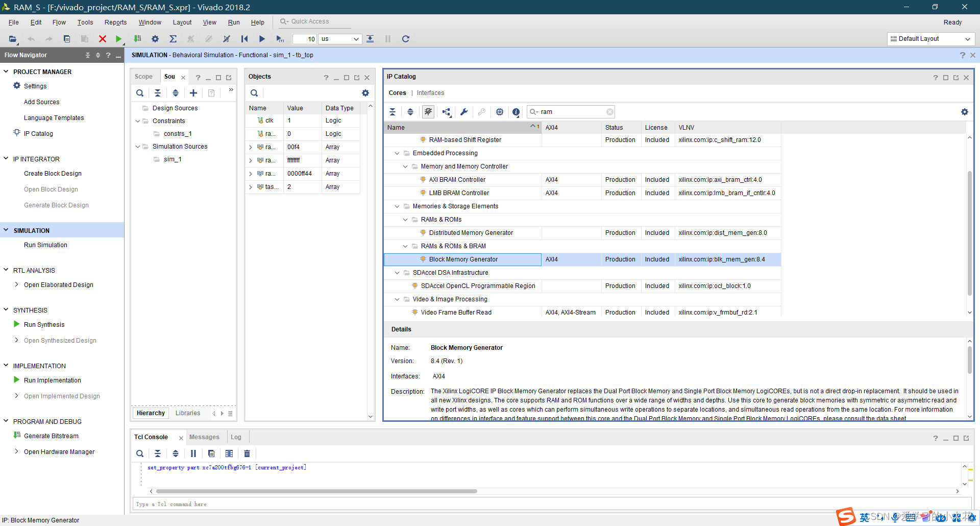Restart simulation with the rewind icon
Viewport: 980px width, 526px height.
click(x=244, y=39)
